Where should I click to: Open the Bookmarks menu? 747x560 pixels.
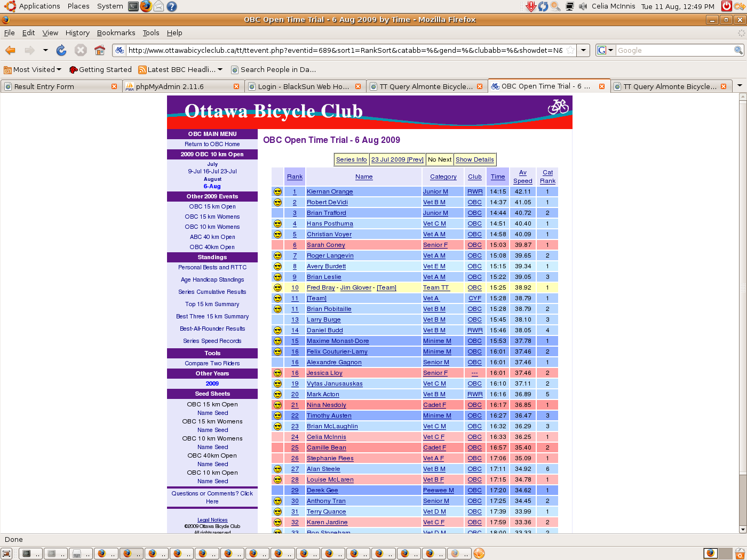(x=116, y=33)
